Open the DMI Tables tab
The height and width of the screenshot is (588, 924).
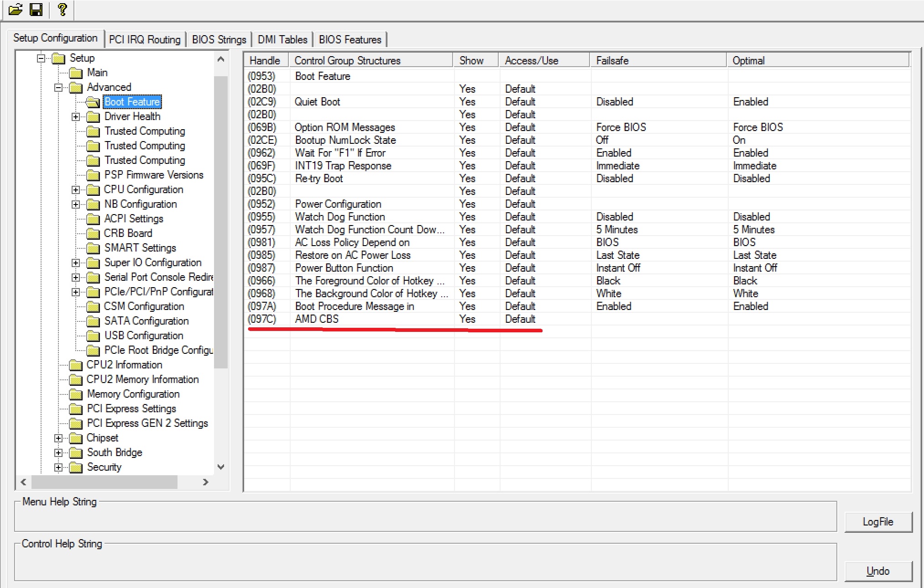(282, 40)
